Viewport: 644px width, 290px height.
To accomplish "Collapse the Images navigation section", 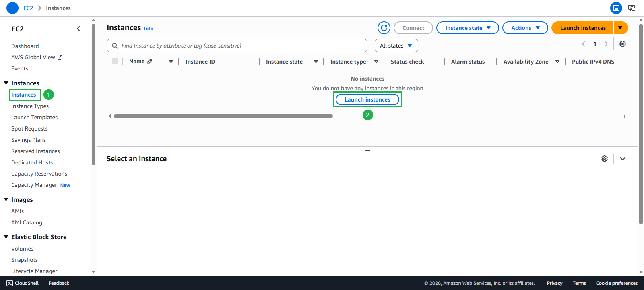I will [x=6, y=199].
